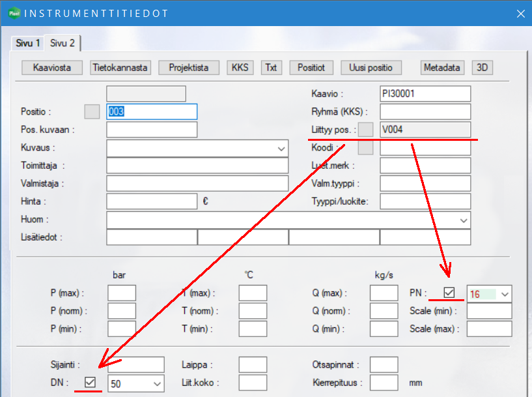The width and height of the screenshot is (532, 397).
Task: Click the Laippa input field
Action: click(253, 365)
